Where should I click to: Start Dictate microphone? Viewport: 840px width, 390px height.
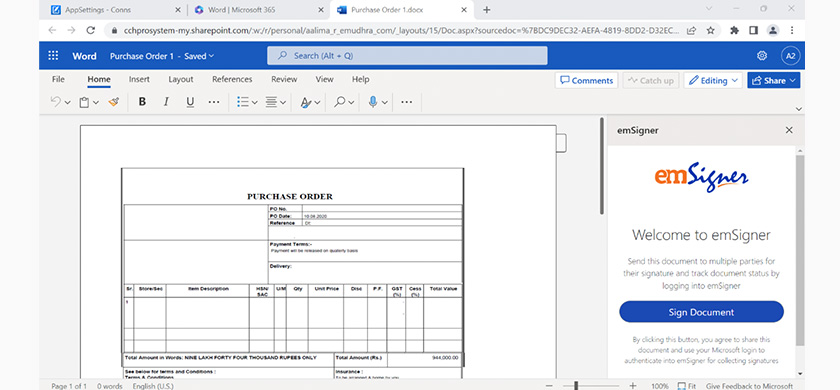pos(373,102)
